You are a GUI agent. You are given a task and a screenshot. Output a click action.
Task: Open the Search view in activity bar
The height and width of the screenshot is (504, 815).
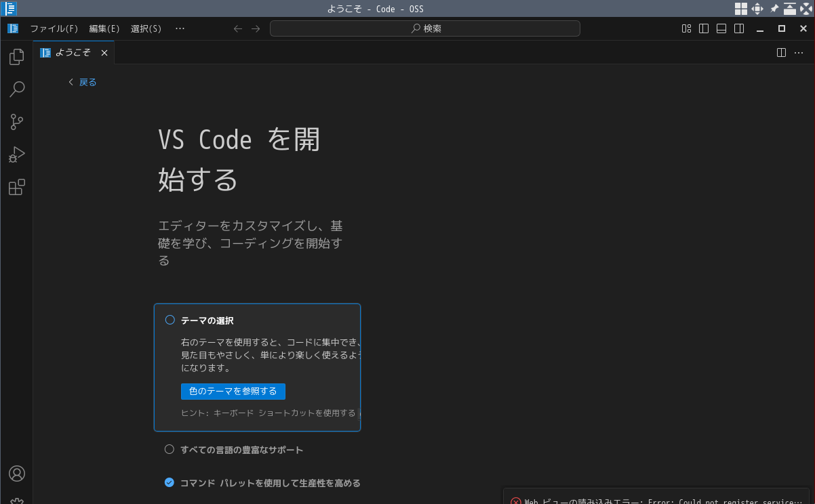tap(16, 89)
